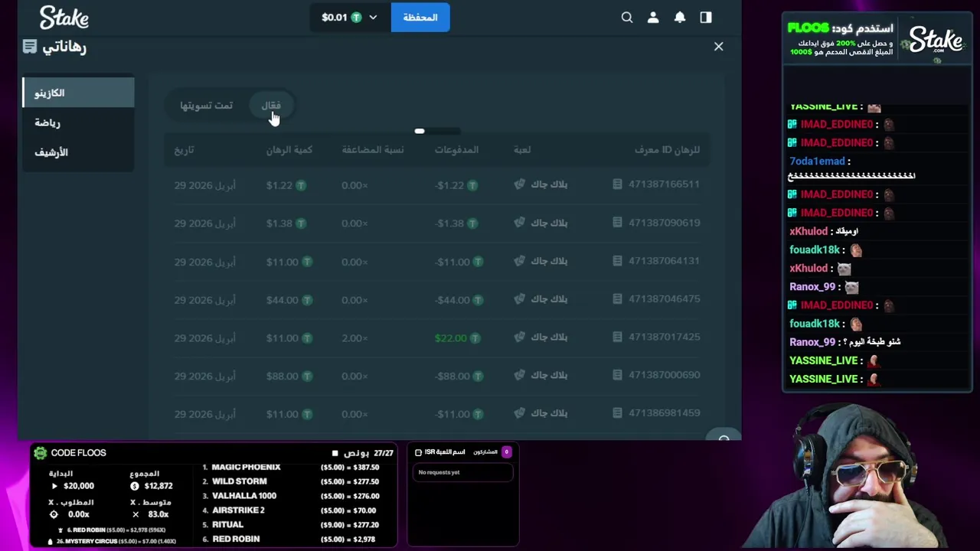Click blackjack game icon in 471387017425 row
Viewport: 980px width, 551px height.
point(519,337)
